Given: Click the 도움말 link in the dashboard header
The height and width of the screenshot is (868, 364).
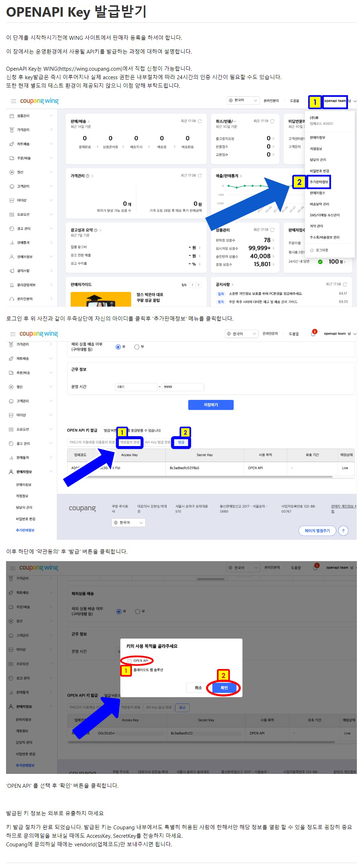Looking at the screenshot, I should 294,101.
